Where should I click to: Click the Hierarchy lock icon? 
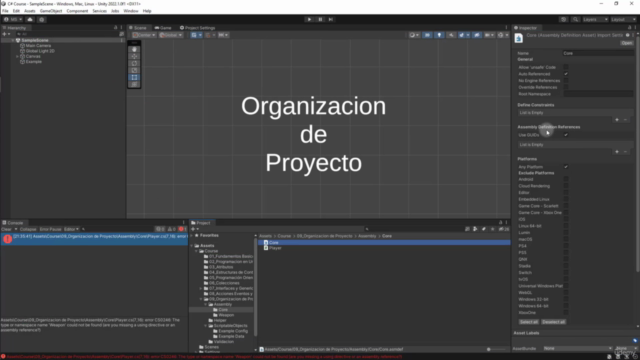pyautogui.click(x=116, y=28)
